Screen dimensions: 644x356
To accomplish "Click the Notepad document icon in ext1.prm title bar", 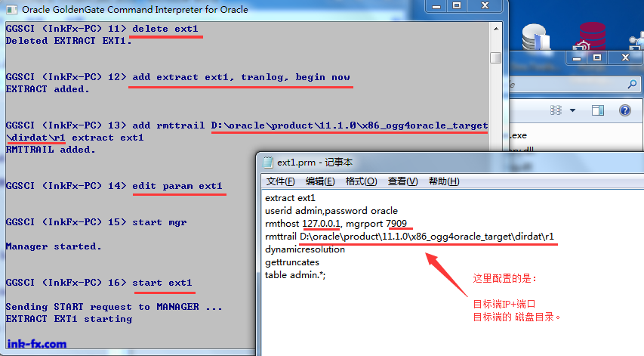I will [268, 163].
